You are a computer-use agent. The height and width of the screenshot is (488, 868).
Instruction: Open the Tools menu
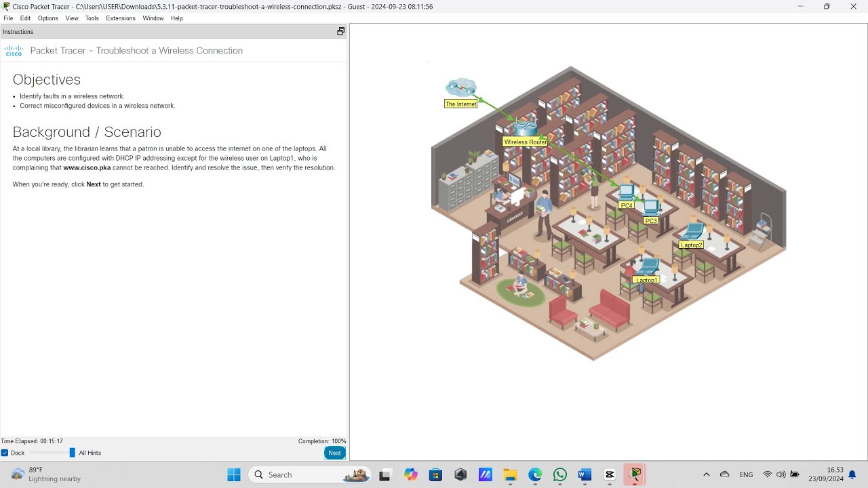point(92,18)
